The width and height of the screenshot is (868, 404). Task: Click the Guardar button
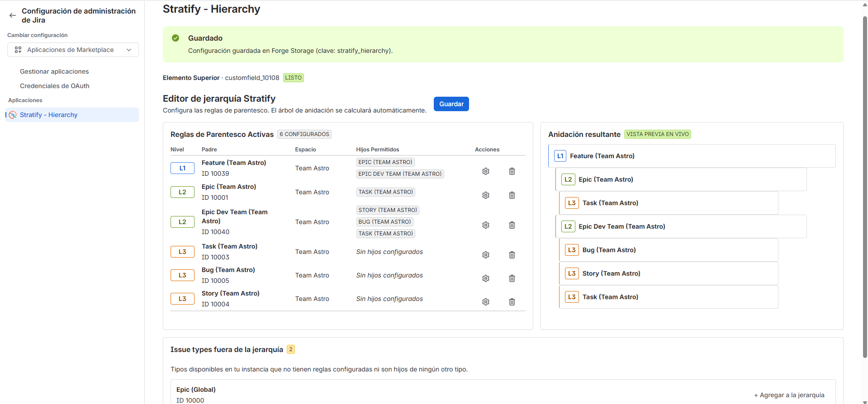pyautogui.click(x=451, y=104)
